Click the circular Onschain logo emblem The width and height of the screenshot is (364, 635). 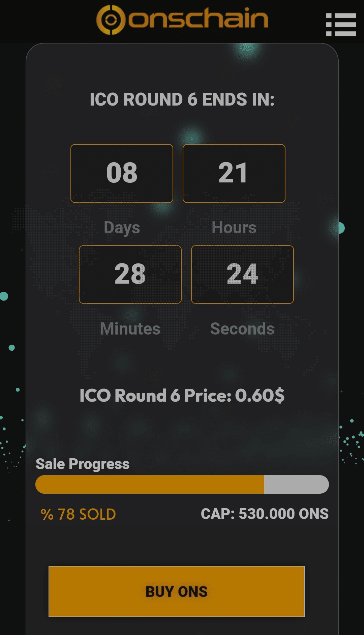click(111, 20)
